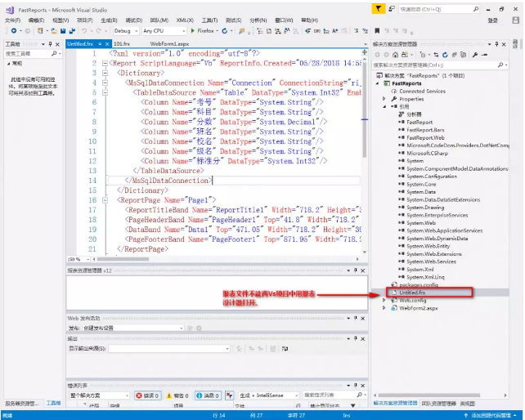The width and height of the screenshot is (525, 420).
Task: Click the feedback icon next to Quick Launch
Action: point(392,9)
